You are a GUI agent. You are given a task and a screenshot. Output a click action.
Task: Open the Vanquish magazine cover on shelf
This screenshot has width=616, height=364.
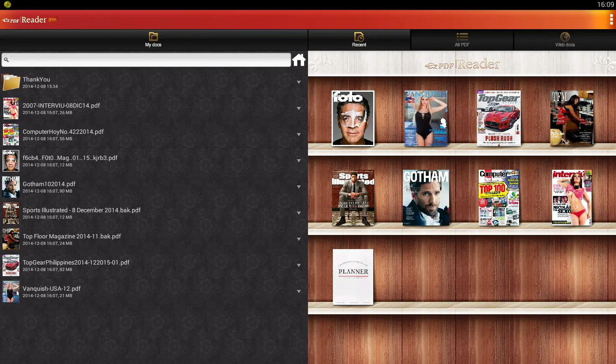tap(426, 118)
